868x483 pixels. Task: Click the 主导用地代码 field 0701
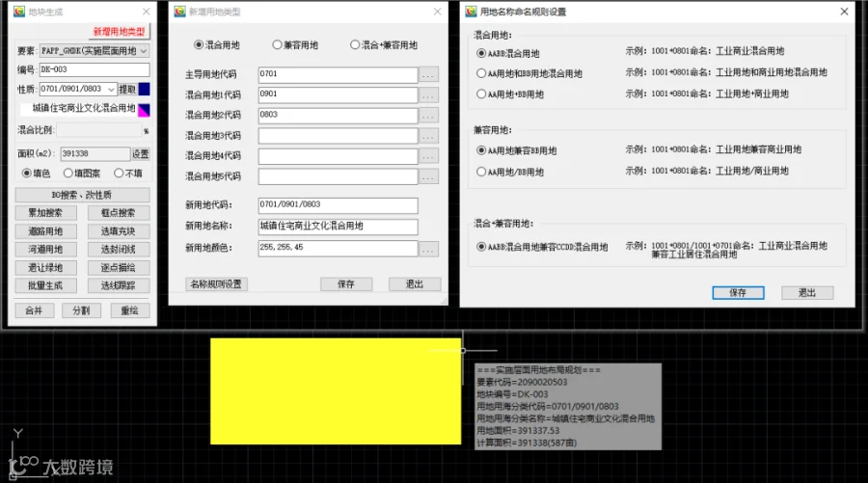338,74
